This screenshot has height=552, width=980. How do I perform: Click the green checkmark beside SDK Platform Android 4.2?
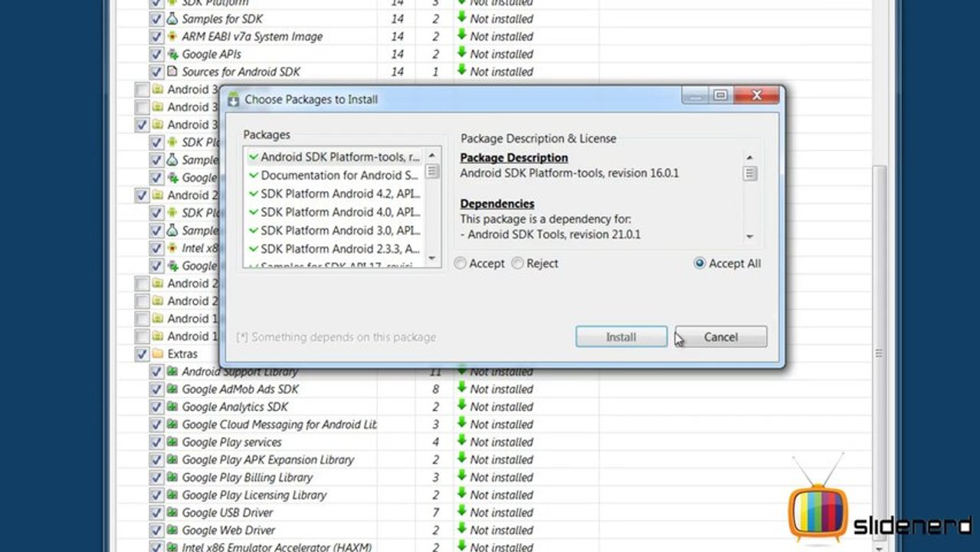pos(254,194)
